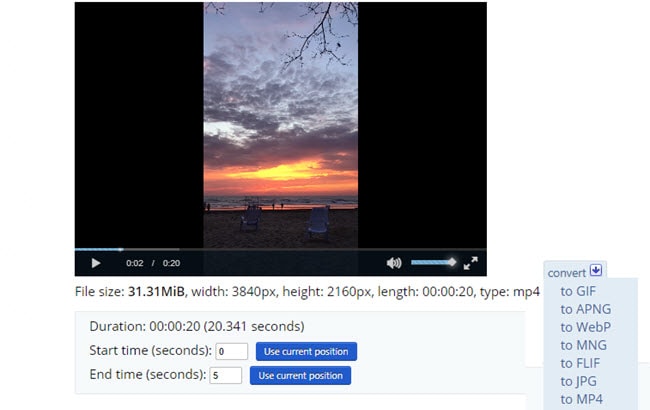Open the video in fullscreen mode
Screen dimensions: 650x410
(471, 263)
